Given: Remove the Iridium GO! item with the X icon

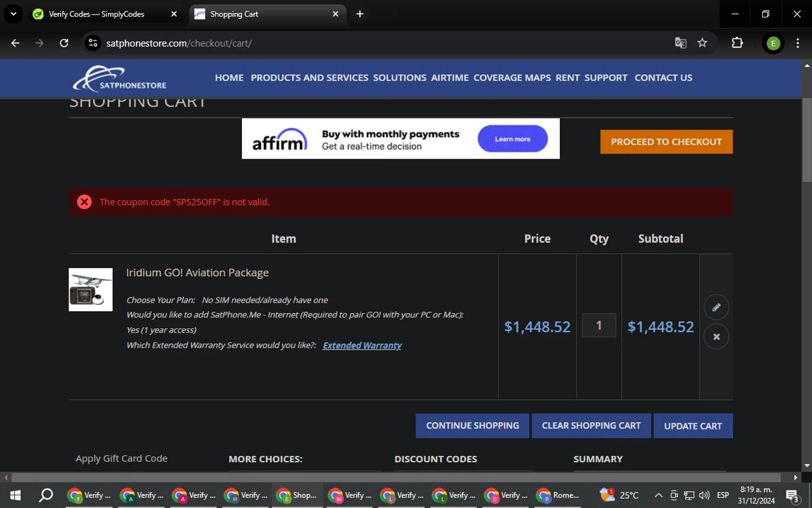Looking at the screenshot, I should (716, 336).
